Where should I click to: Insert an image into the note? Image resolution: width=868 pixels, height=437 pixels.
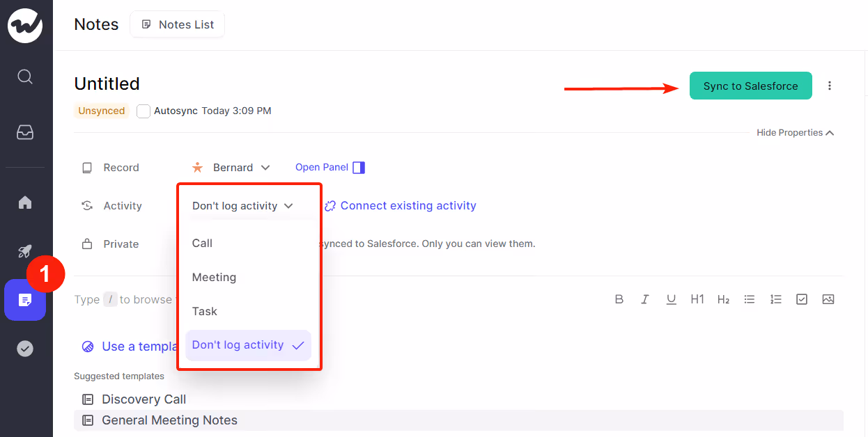pos(828,299)
